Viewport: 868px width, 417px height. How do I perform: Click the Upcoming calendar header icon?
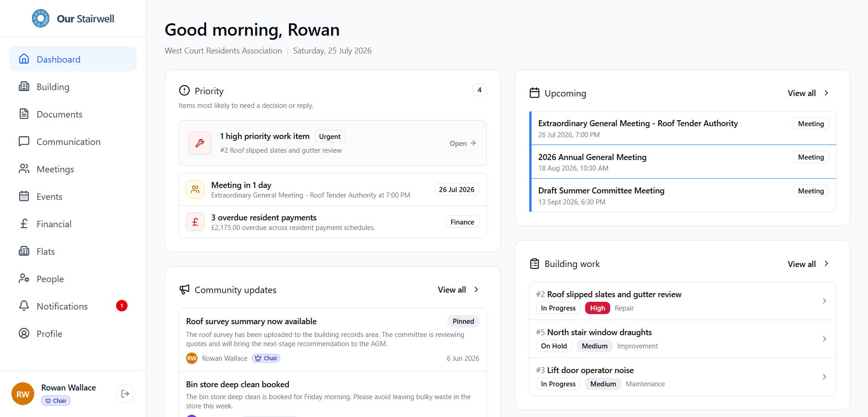tap(534, 93)
